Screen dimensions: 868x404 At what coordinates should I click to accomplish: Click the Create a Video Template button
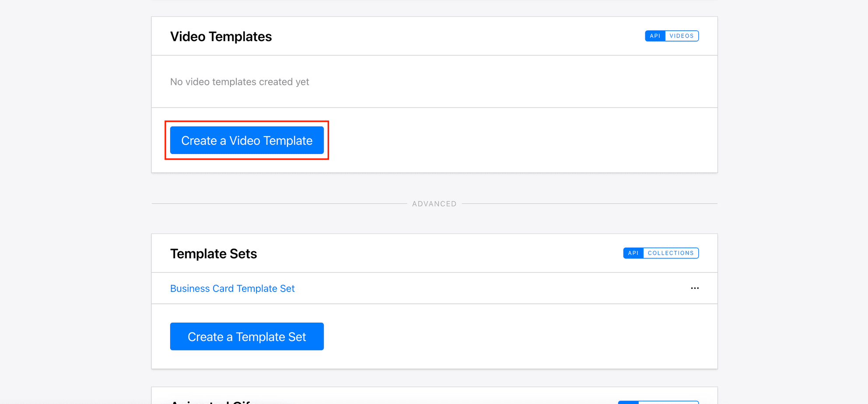[246, 140]
